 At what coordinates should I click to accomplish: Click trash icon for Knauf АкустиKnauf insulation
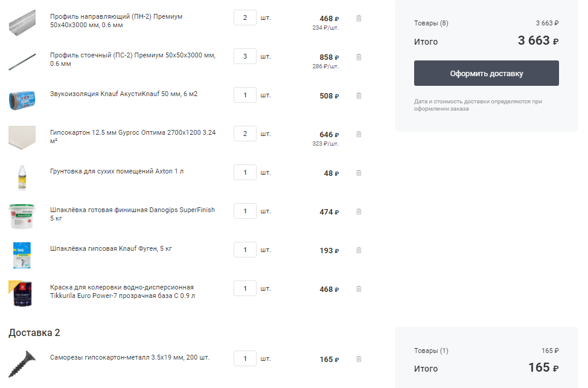359,95
